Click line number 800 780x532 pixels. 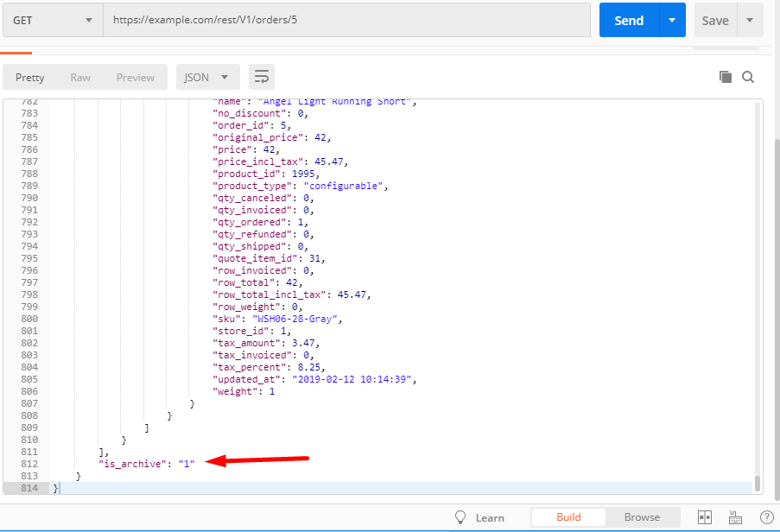point(29,319)
